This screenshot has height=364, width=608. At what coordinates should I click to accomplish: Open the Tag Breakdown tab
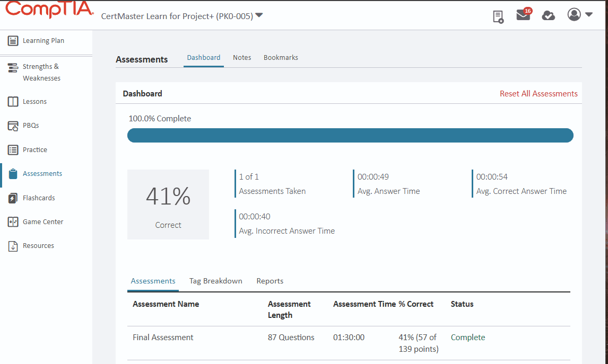[215, 281]
